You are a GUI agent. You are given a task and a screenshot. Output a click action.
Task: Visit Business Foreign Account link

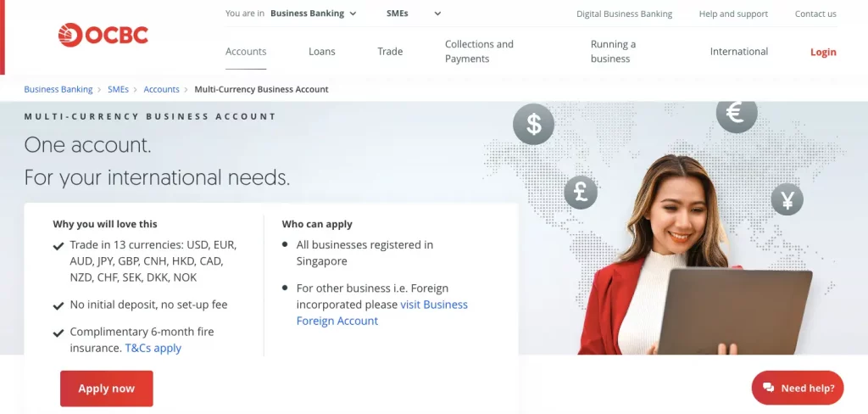[382, 312]
